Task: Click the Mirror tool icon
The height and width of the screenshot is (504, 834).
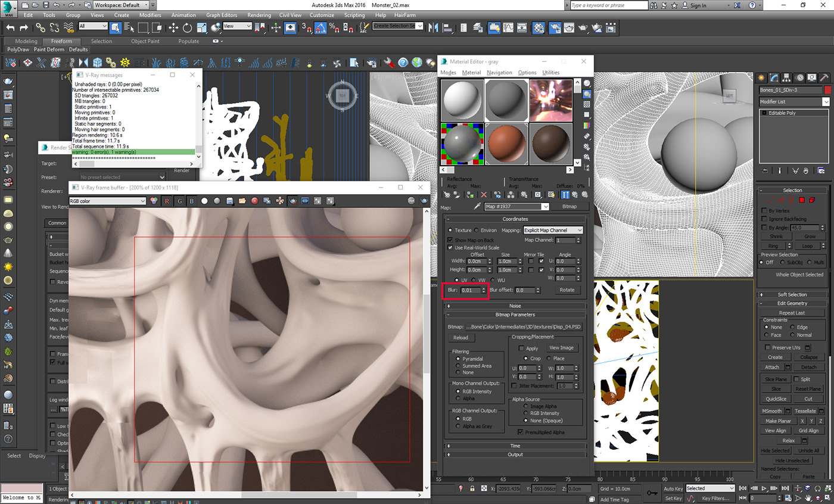Action: point(433,27)
